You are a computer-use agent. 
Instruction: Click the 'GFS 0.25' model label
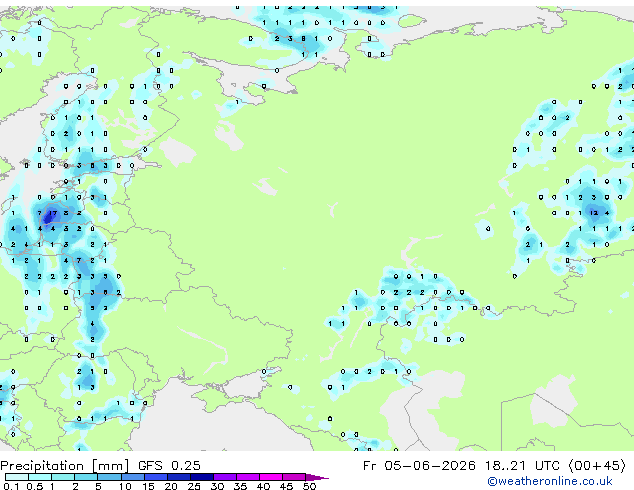point(169,466)
